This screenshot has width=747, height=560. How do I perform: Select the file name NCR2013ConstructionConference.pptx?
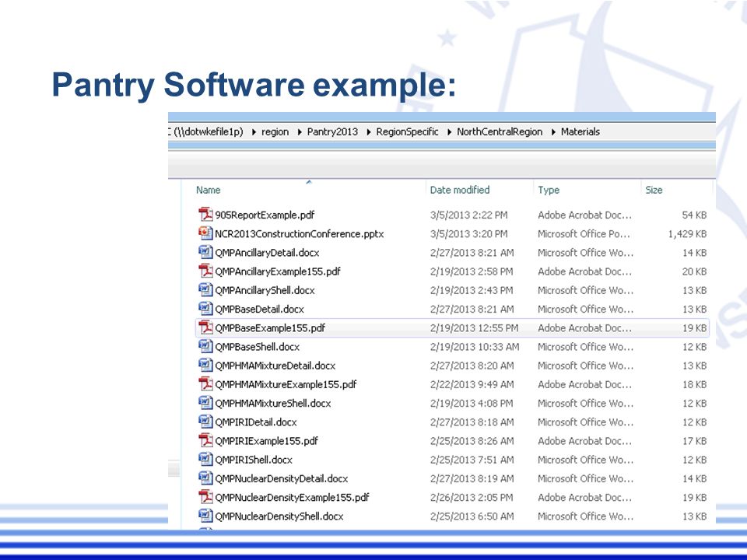point(299,234)
